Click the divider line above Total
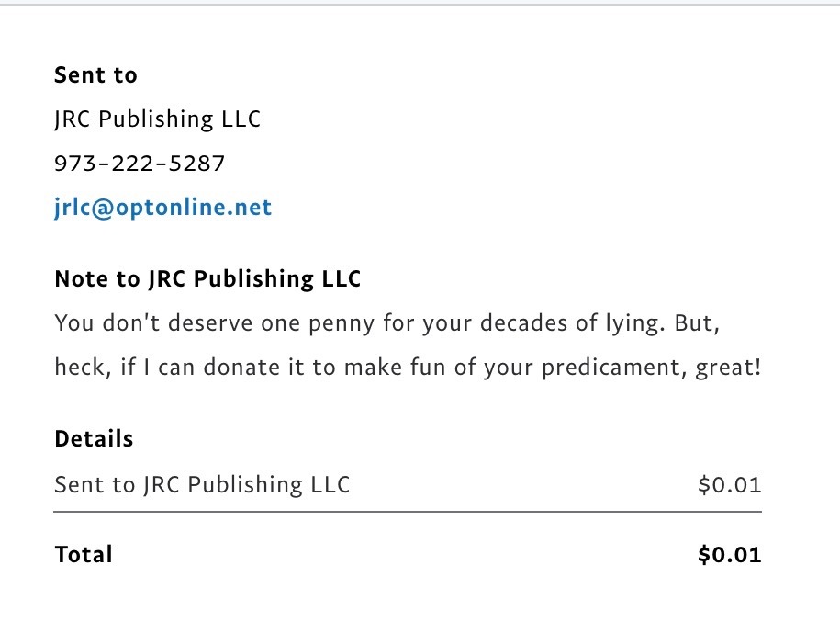The height and width of the screenshot is (622, 840). click(x=408, y=510)
